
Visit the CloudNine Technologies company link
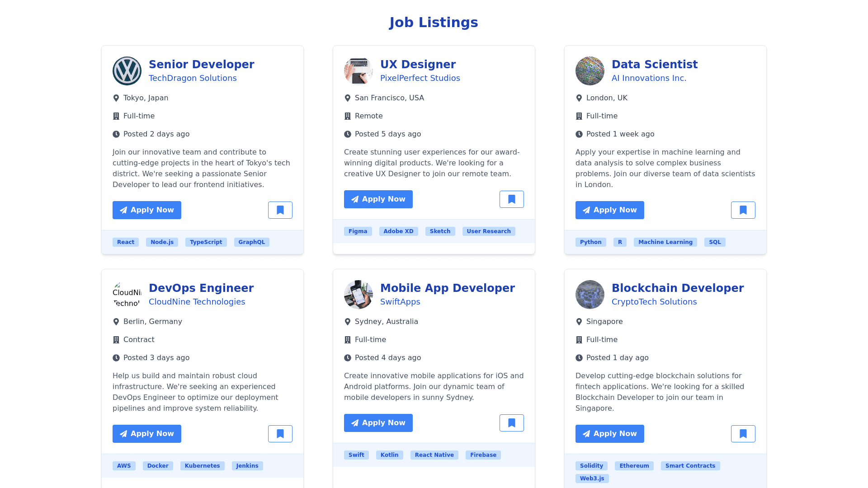click(197, 302)
